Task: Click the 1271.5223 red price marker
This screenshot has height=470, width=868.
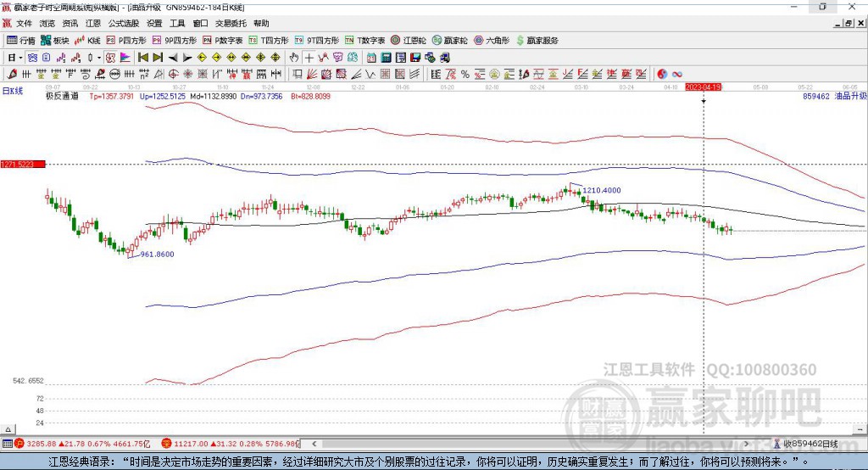Action: [23, 164]
